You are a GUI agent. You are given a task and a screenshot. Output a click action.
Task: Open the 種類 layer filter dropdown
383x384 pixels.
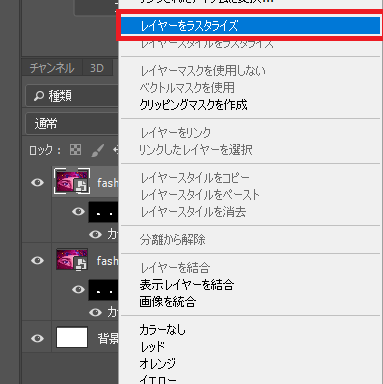[72, 96]
